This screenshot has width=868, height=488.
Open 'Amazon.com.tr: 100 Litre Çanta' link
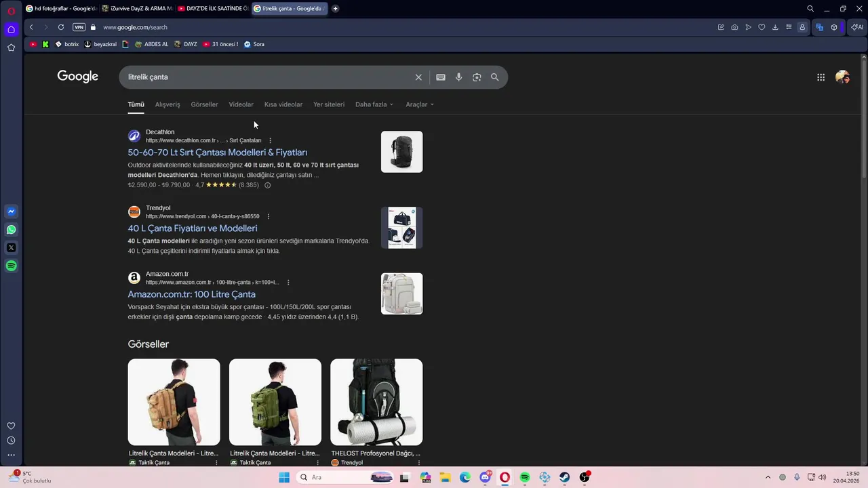(x=192, y=294)
